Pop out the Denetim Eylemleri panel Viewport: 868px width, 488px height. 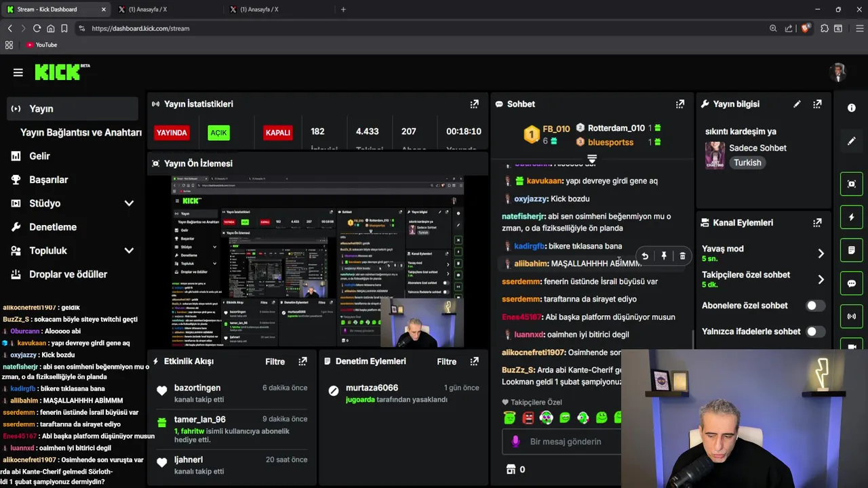(474, 361)
